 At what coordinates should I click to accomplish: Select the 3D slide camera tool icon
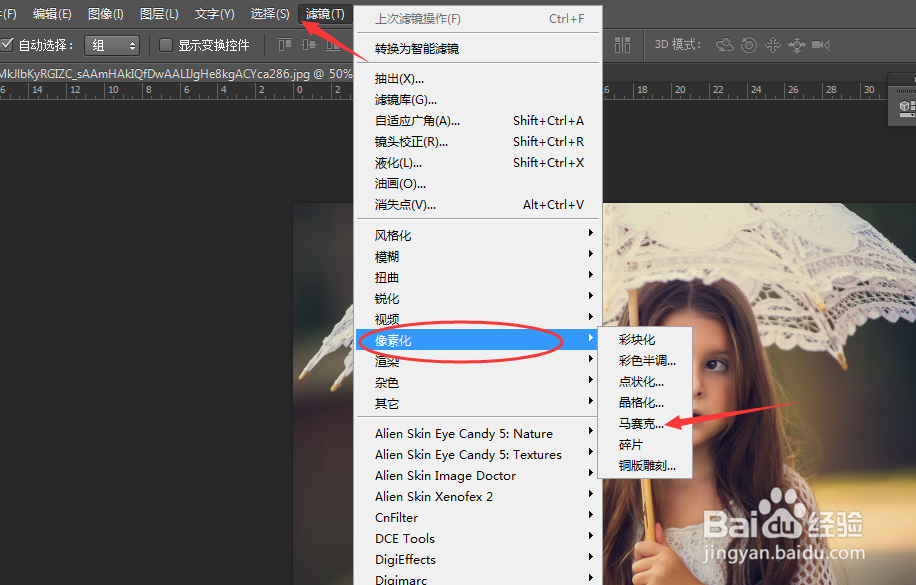(796, 44)
